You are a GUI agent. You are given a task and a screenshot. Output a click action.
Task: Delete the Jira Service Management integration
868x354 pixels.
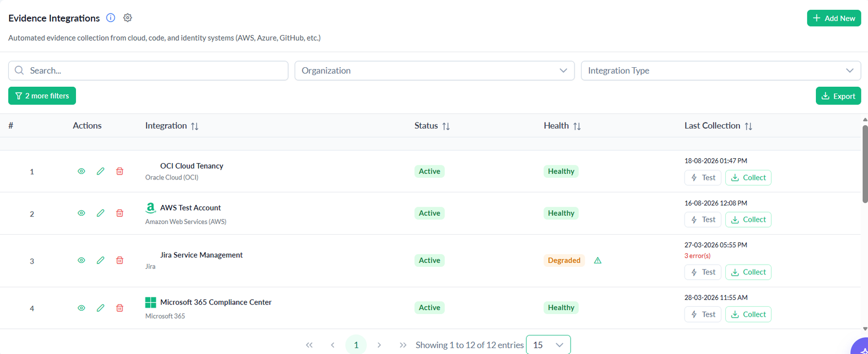[x=120, y=260]
